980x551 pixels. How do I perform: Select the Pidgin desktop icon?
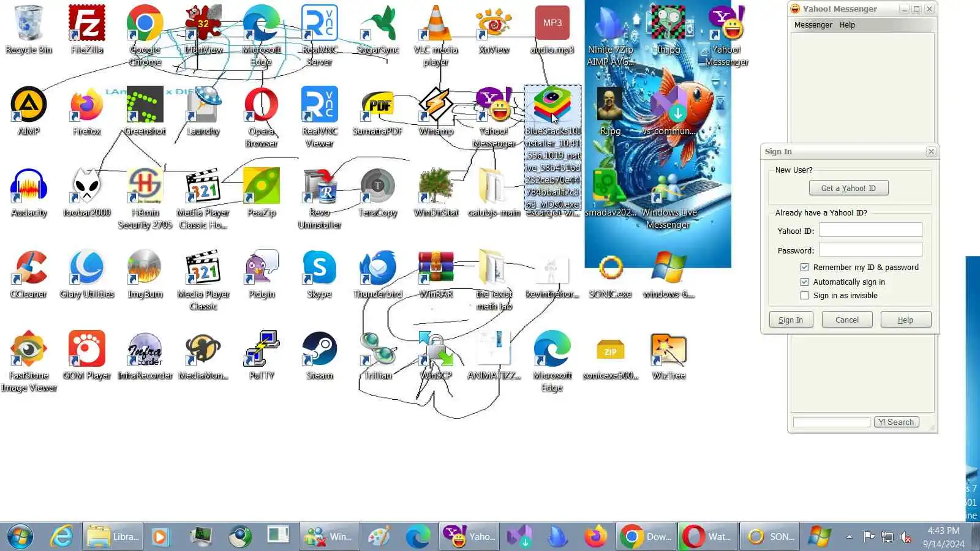[x=262, y=274]
